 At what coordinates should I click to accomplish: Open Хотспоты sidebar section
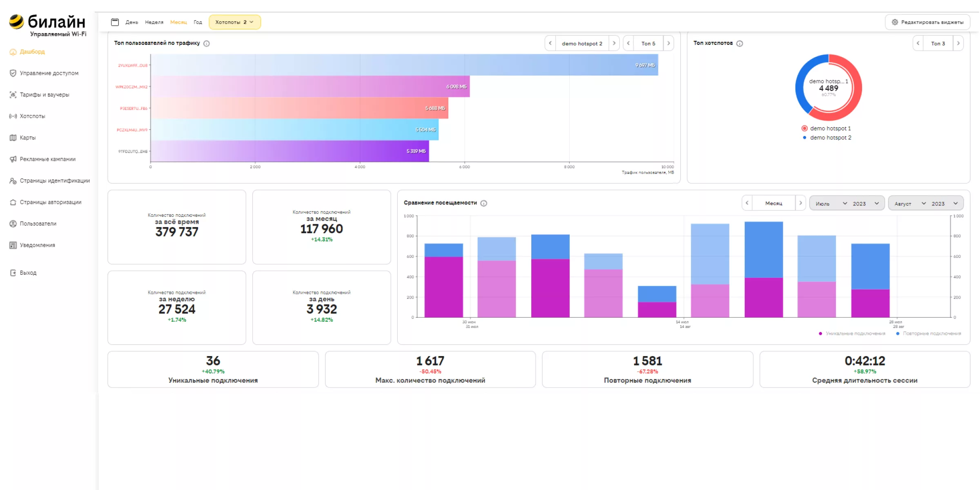pos(32,116)
